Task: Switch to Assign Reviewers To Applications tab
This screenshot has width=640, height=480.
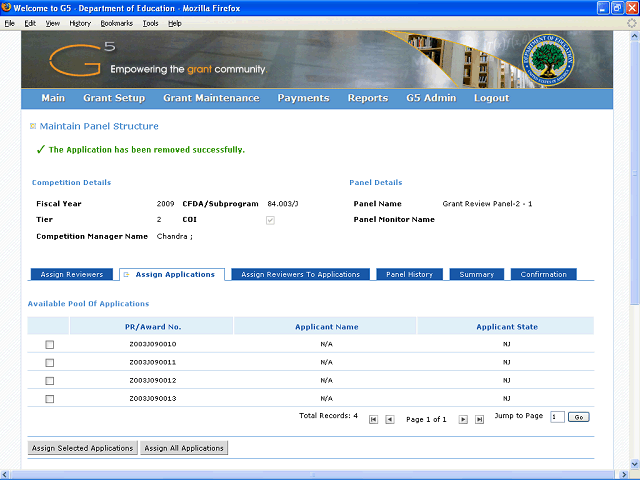Action: (300, 274)
